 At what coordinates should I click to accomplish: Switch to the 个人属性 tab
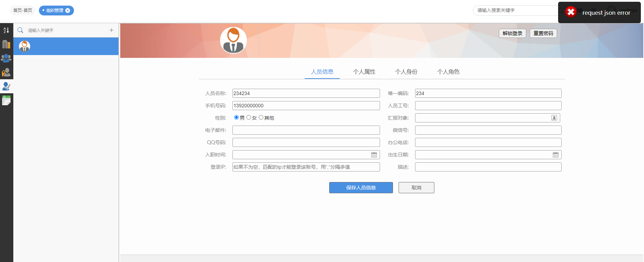click(x=364, y=72)
